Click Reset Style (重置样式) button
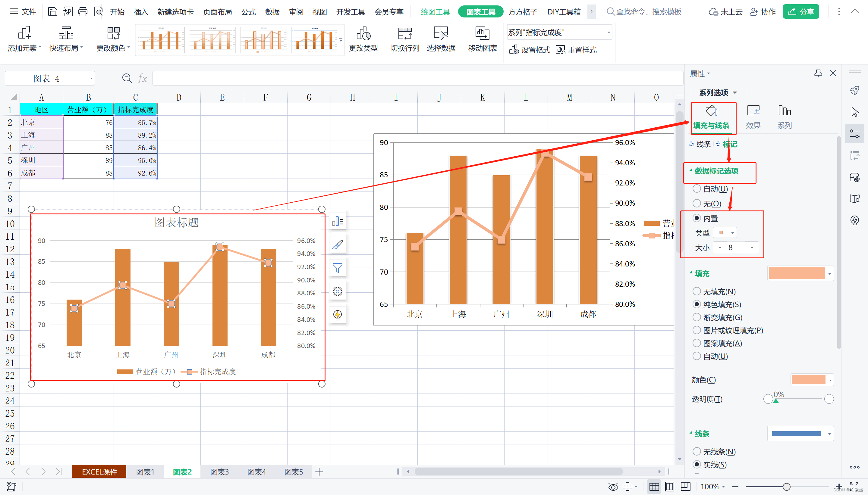This screenshot has height=495, width=868. coord(576,50)
